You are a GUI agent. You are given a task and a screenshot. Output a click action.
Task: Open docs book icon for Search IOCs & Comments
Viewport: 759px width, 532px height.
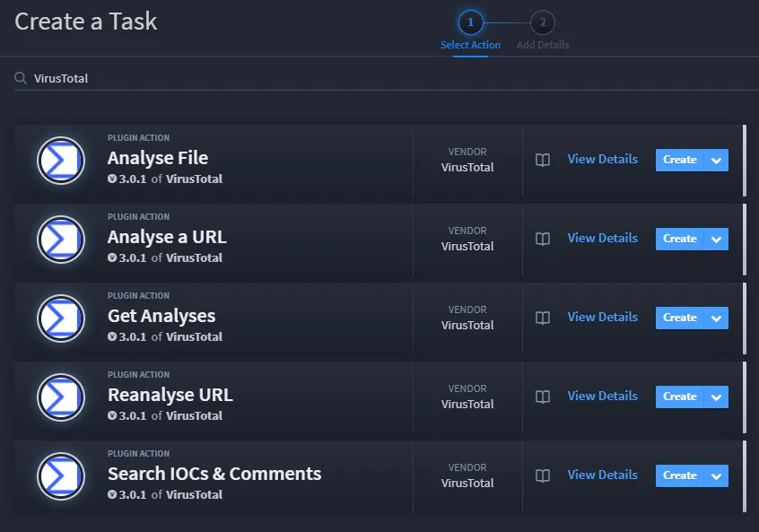click(543, 475)
